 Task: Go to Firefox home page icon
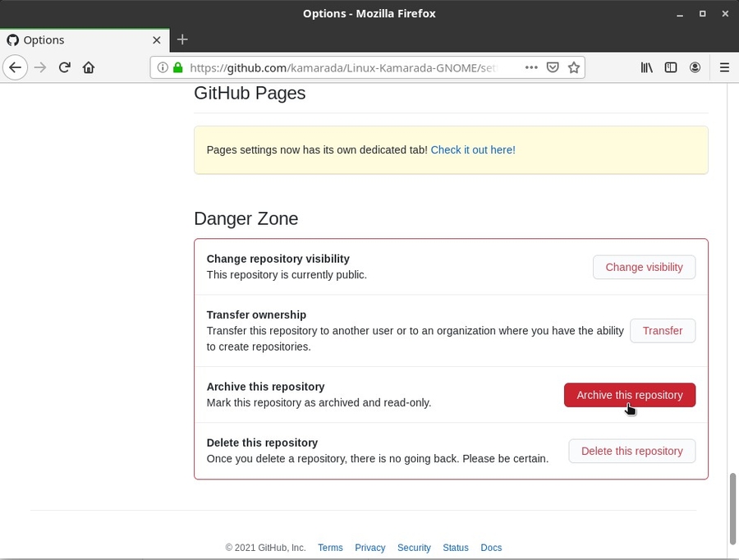click(89, 68)
